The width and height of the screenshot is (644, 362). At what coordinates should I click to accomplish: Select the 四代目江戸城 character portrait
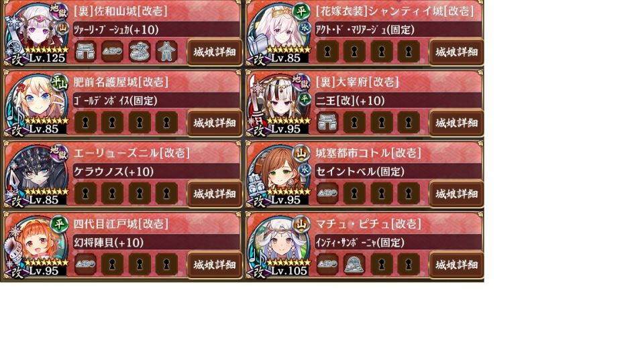coord(38,246)
